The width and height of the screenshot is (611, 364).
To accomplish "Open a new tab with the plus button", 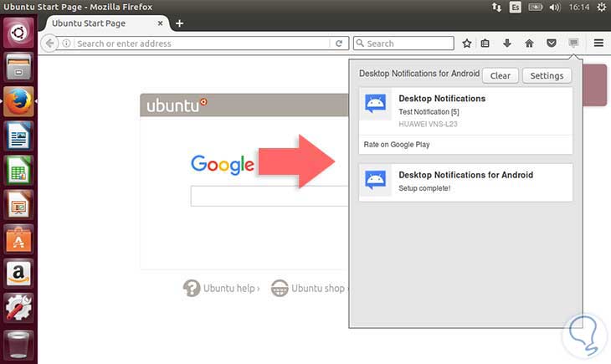I will click(x=179, y=23).
